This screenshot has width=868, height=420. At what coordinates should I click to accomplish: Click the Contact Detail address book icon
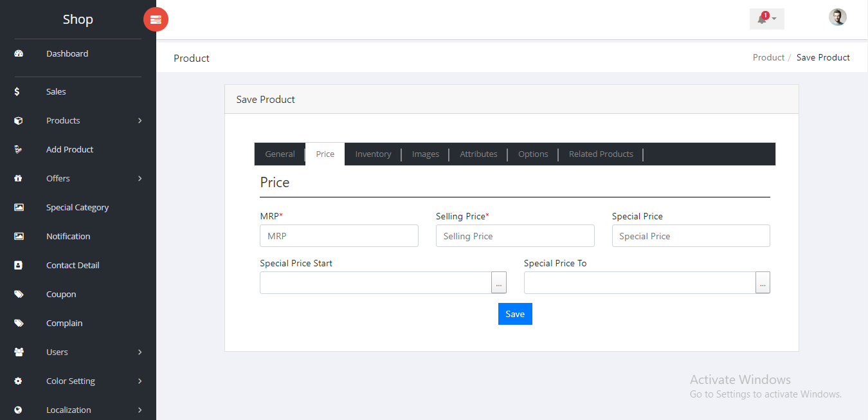pyautogui.click(x=19, y=265)
